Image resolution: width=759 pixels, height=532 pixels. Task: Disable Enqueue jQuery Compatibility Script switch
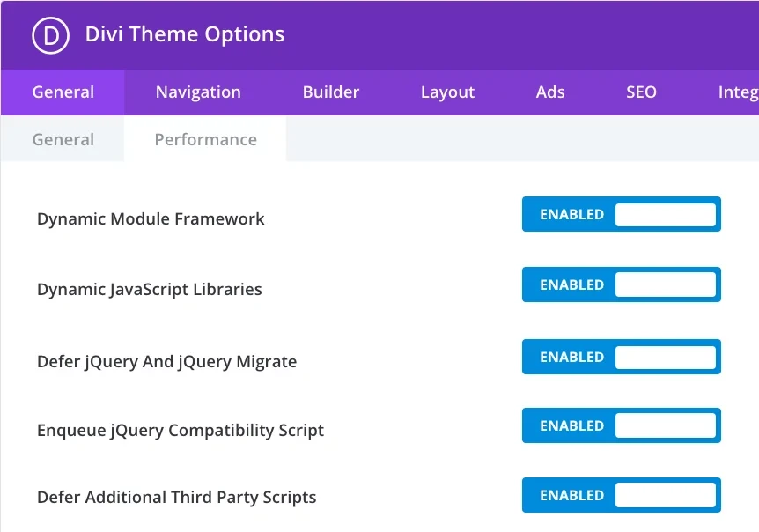[621, 426]
